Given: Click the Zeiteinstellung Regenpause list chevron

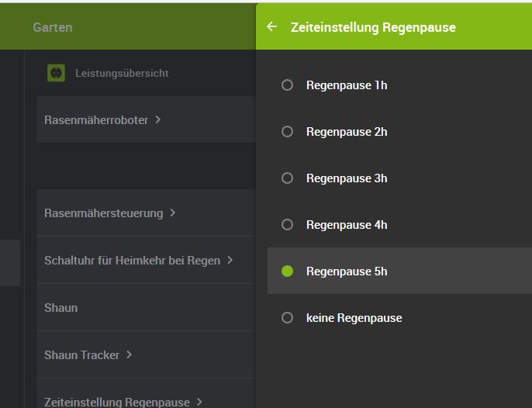Looking at the screenshot, I should 199,402.
